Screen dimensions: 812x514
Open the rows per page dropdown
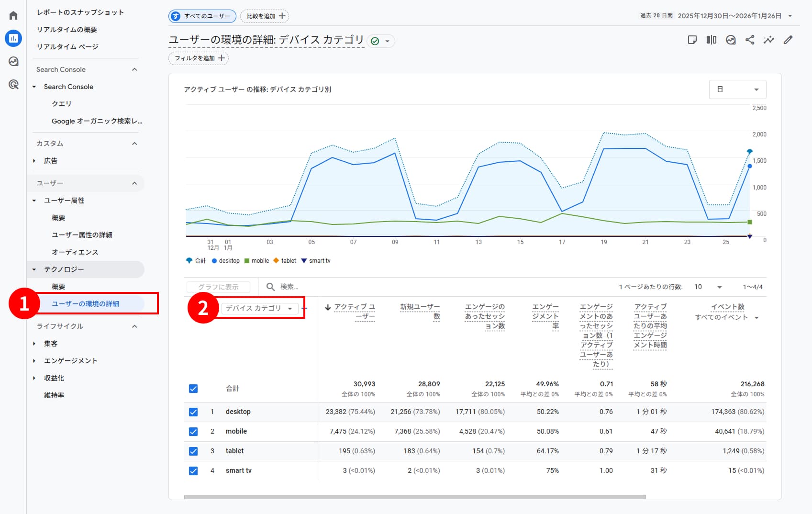pyautogui.click(x=708, y=287)
